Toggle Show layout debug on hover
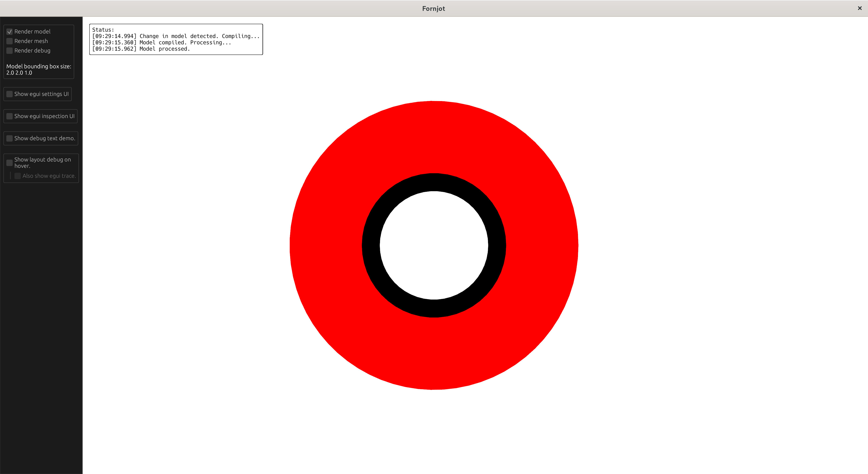Image resolution: width=868 pixels, height=474 pixels. [x=9, y=163]
